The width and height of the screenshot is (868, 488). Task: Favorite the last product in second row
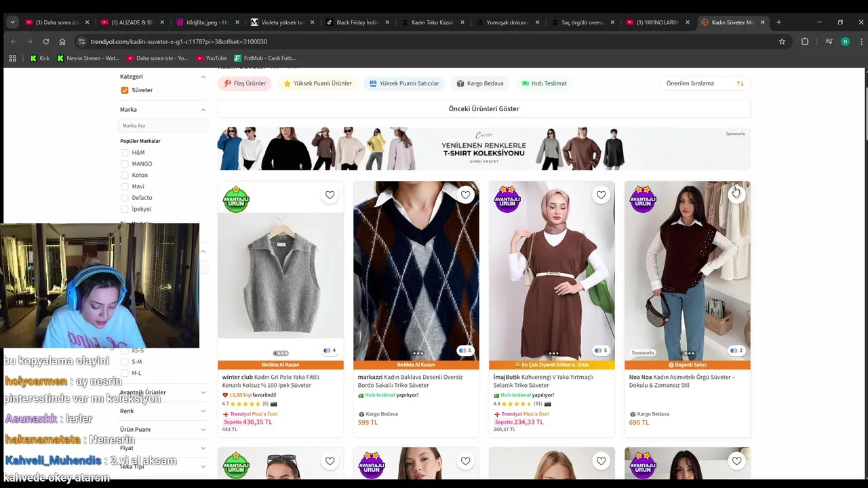736,461
